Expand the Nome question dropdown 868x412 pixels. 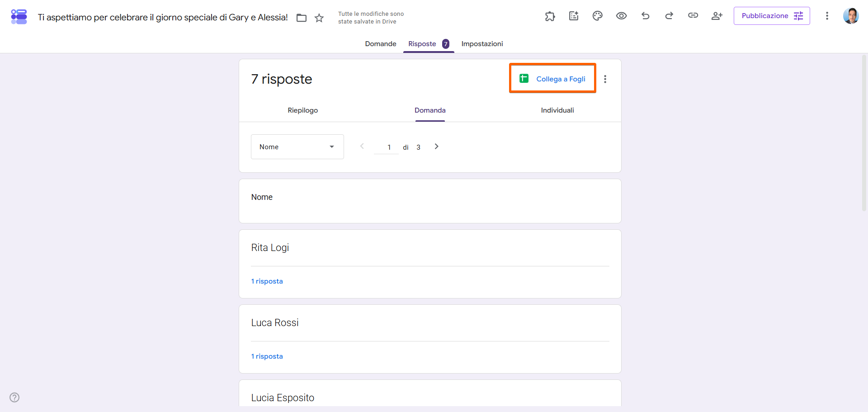297,147
